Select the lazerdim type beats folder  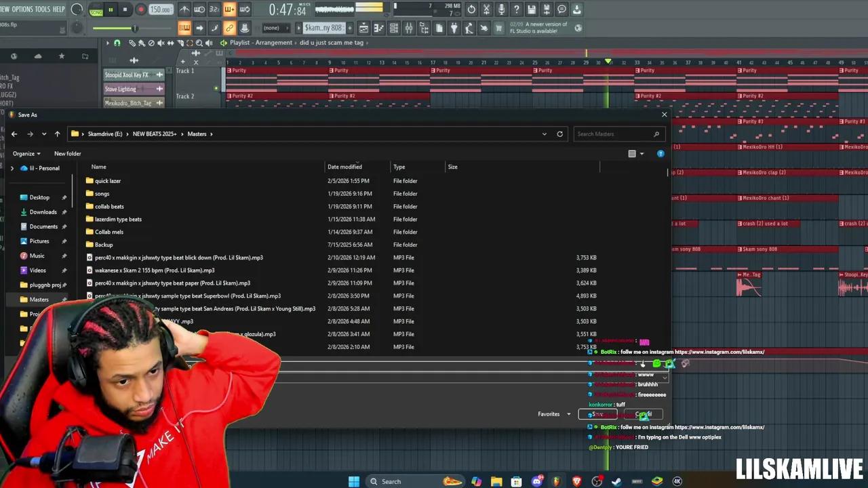118,220
